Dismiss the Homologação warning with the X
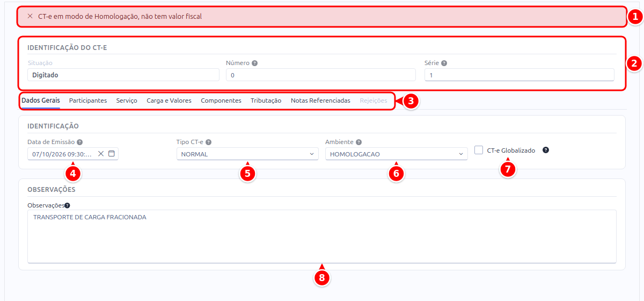Viewport: 644px width, 301px height. [x=30, y=16]
